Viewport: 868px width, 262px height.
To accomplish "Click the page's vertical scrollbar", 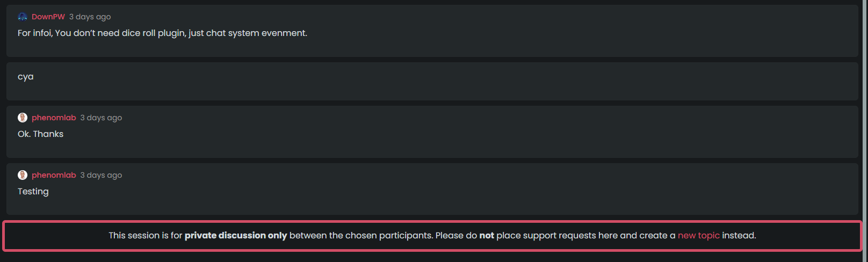I will pyautogui.click(x=865, y=107).
